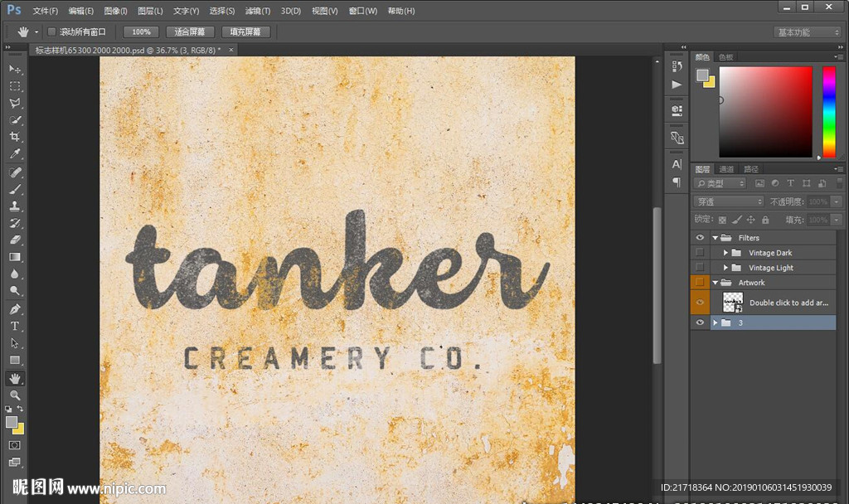The image size is (849, 504).
Task: Pick a color in the color field
Action: [x=765, y=112]
